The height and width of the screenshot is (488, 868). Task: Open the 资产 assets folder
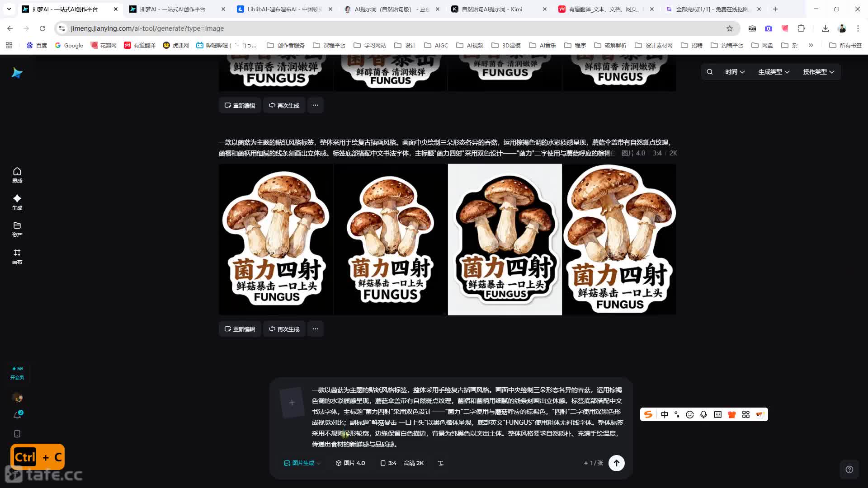pos(17,229)
